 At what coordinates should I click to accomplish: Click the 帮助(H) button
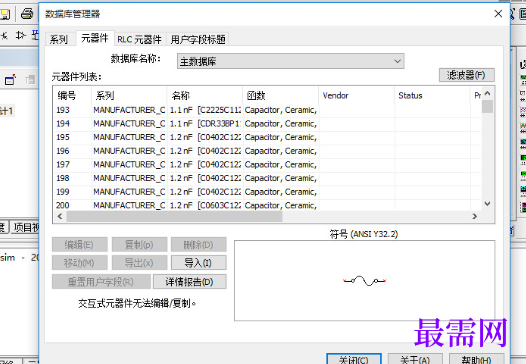[477, 359]
